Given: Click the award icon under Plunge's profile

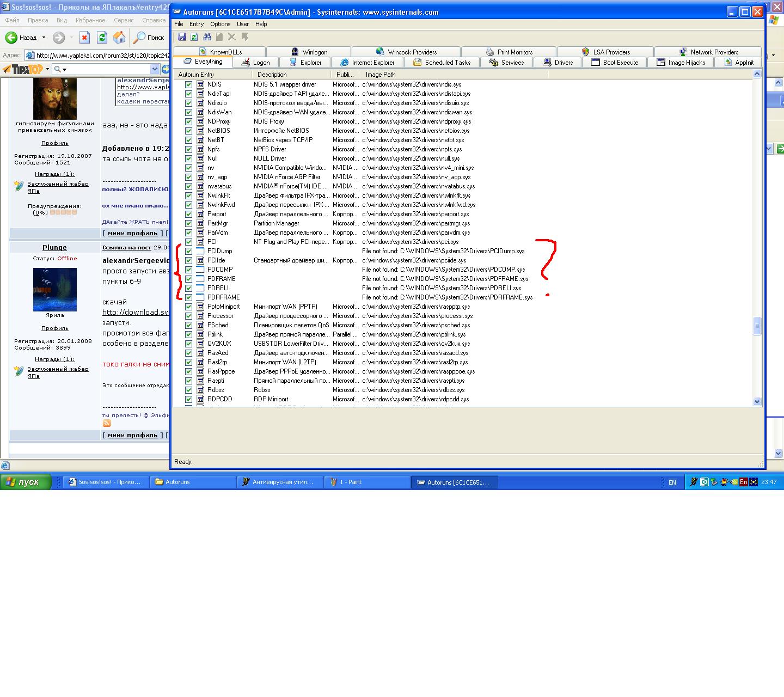Looking at the screenshot, I should (x=20, y=371).
